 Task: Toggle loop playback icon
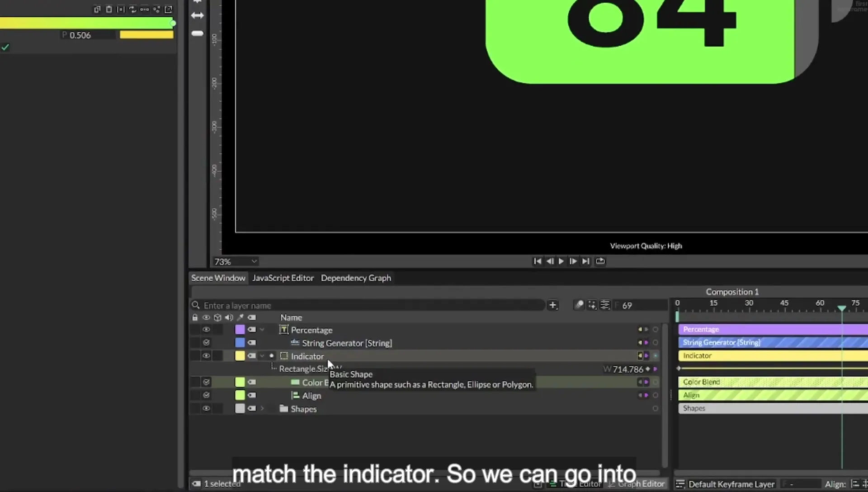point(600,261)
